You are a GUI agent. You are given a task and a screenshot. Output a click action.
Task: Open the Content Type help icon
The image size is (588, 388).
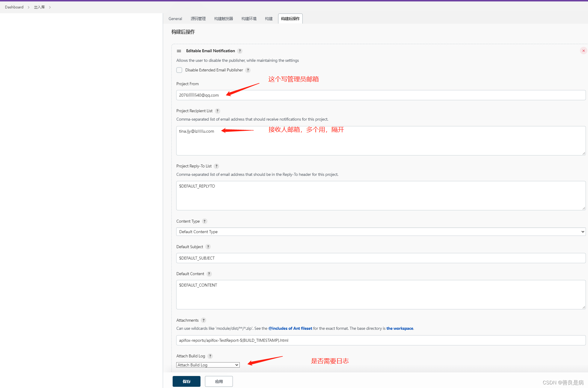205,221
